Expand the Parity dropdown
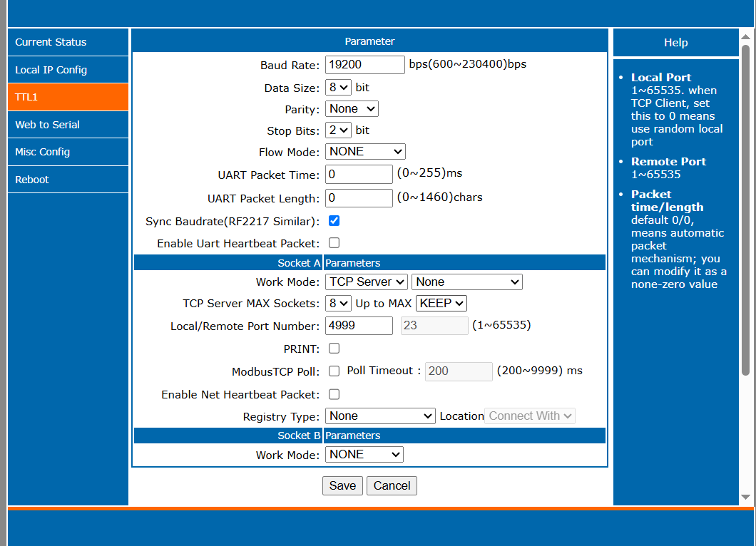Image resolution: width=756 pixels, height=546 pixels. coord(352,109)
